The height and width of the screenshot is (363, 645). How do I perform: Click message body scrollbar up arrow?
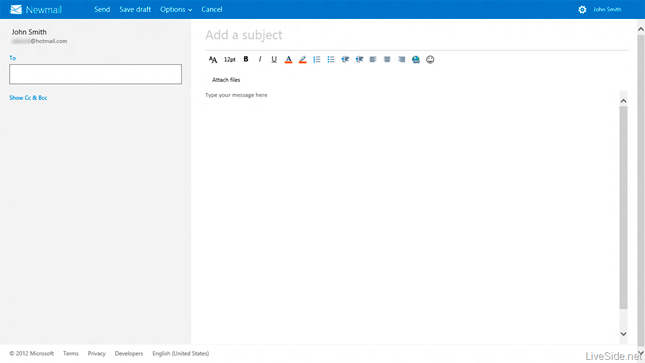click(x=624, y=101)
